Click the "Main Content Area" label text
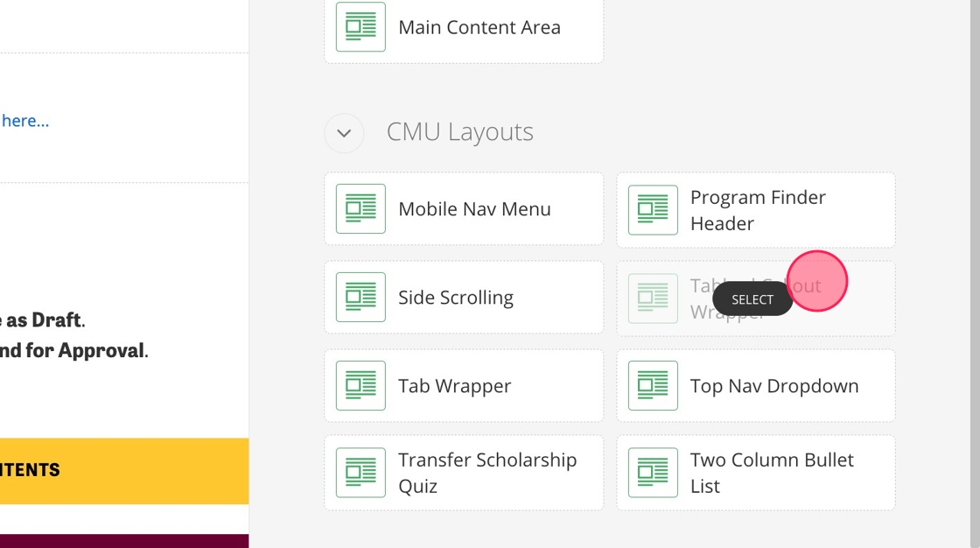Screen dimensions: 980x548 (479, 27)
